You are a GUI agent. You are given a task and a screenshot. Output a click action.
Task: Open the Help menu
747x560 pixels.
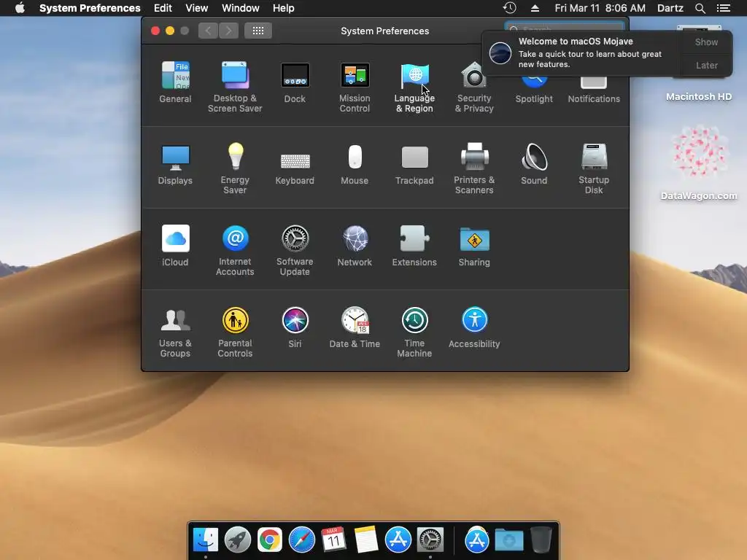(284, 8)
